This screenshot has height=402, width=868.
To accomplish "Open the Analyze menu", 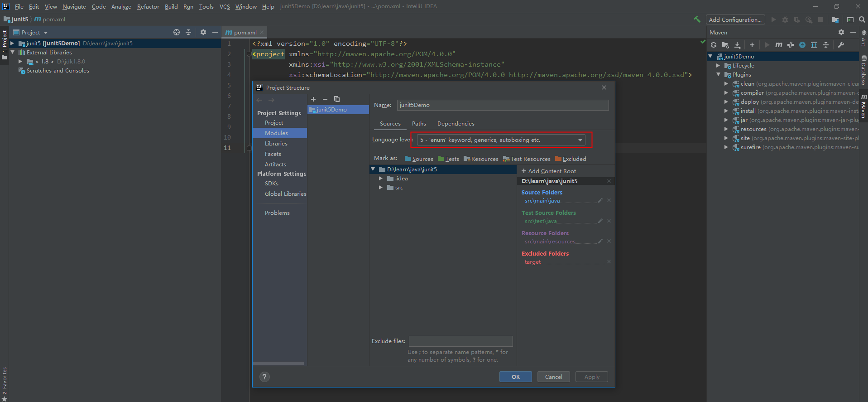I will coord(121,6).
